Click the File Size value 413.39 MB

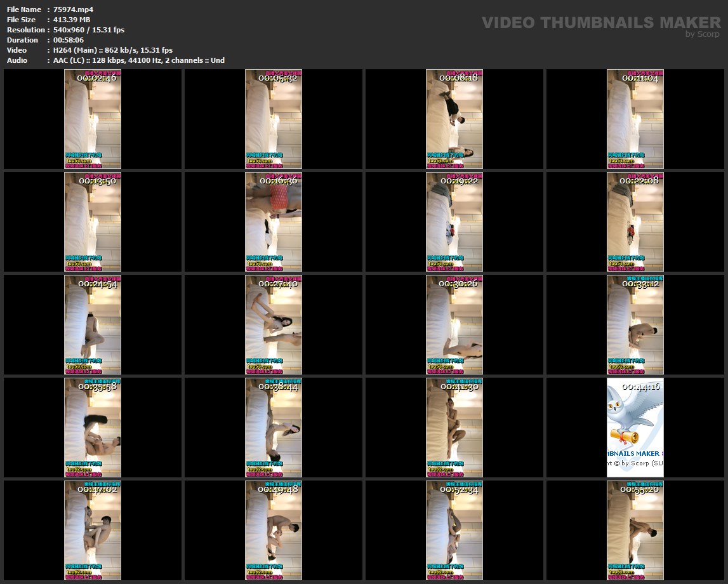pyautogui.click(x=72, y=20)
